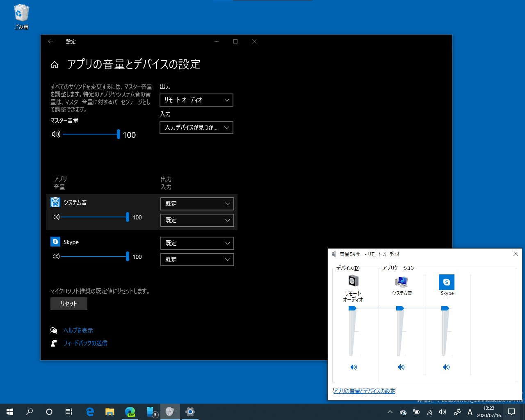Mute Skype via speaker icon in Settings
Image resolution: width=525 pixels, height=420 pixels.
tap(56, 256)
